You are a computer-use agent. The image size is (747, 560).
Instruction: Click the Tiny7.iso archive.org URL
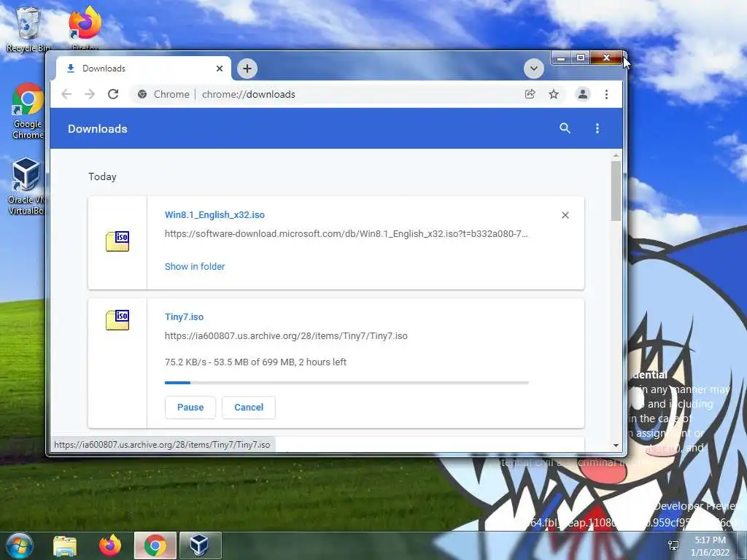(286, 335)
